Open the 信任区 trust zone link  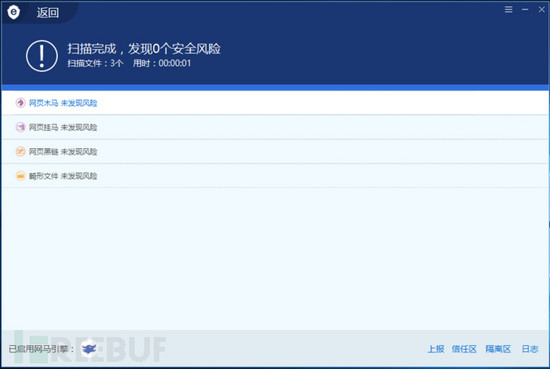coord(464,349)
